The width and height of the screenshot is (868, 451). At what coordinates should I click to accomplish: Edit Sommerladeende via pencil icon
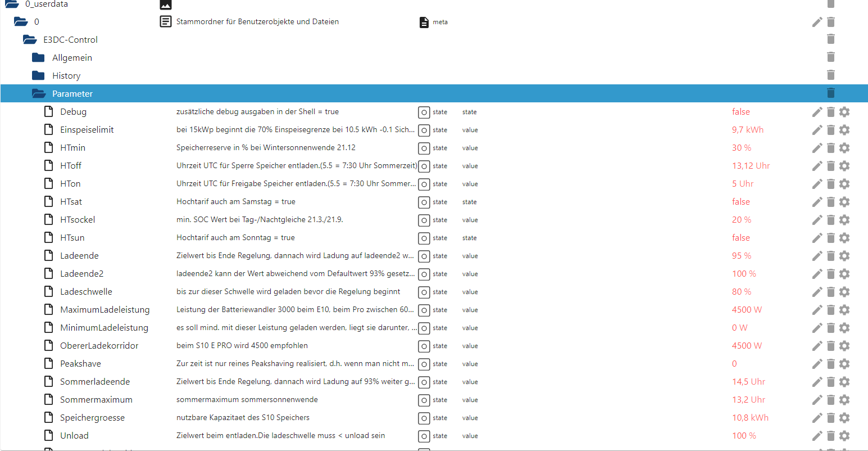(x=817, y=382)
